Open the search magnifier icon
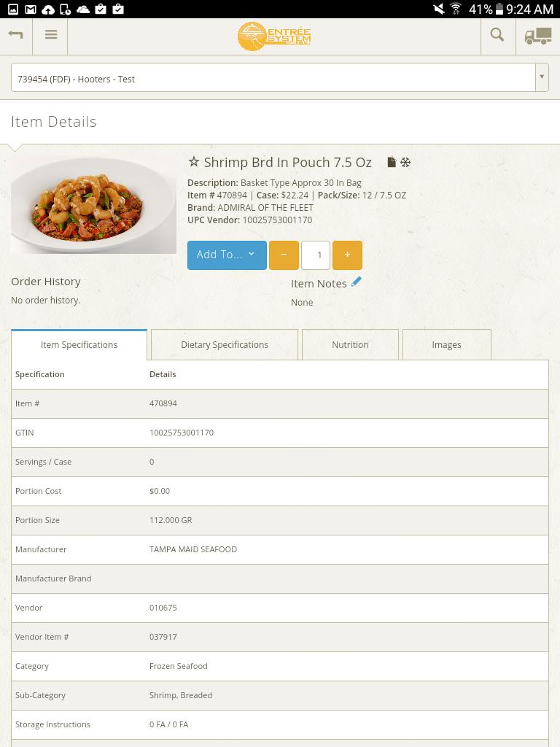The image size is (560, 747). pyautogui.click(x=497, y=36)
